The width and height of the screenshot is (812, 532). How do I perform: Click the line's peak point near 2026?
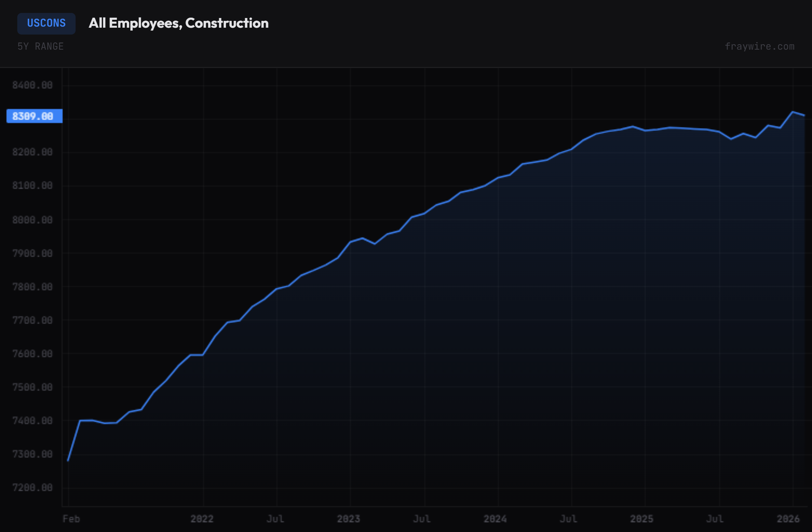pyautogui.click(x=792, y=112)
